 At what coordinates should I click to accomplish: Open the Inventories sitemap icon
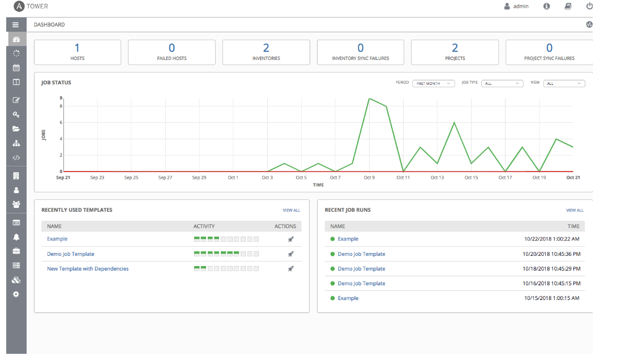click(16, 143)
